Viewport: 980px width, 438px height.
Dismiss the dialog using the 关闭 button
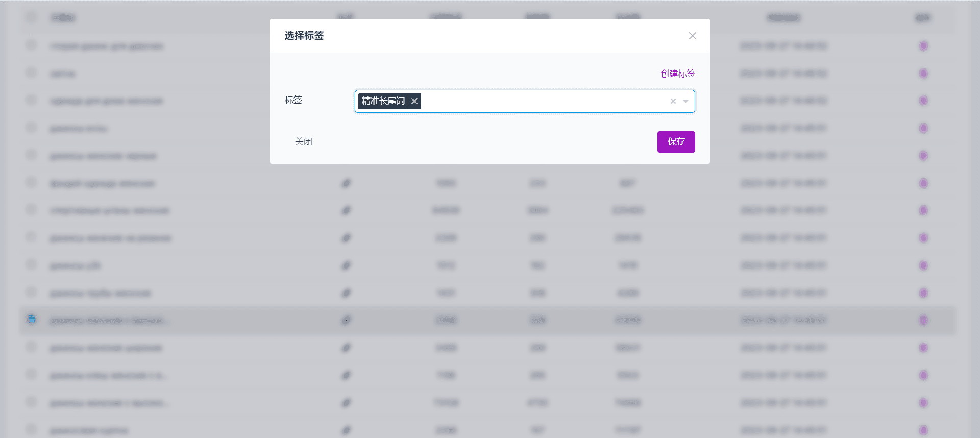pyautogui.click(x=303, y=142)
